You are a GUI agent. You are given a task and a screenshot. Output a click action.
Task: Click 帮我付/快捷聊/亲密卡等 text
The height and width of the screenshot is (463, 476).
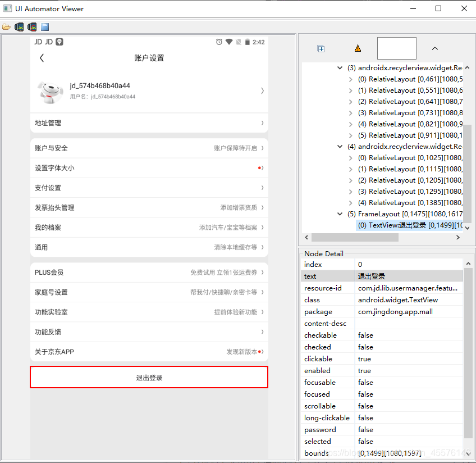(x=224, y=292)
